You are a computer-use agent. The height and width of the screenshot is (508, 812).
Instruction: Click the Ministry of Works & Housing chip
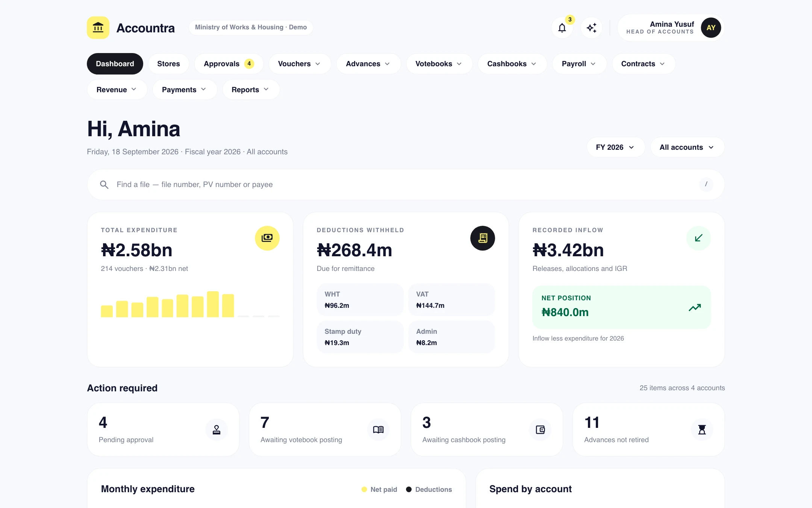tap(251, 27)
